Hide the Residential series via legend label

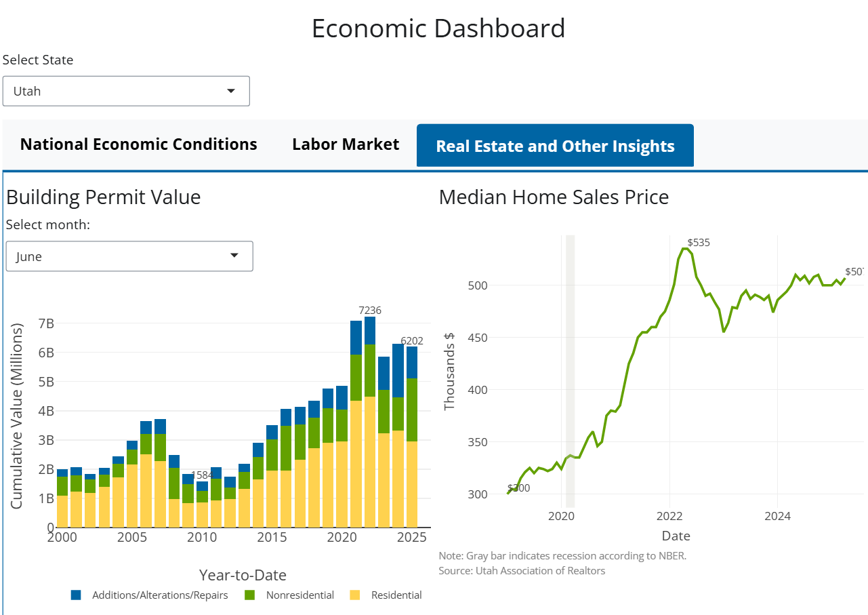point(396,595)
